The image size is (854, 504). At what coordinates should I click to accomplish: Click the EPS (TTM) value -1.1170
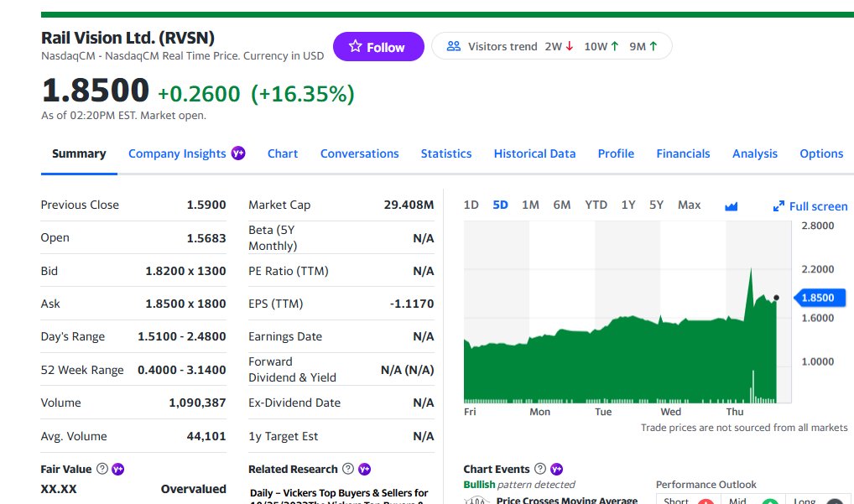412,304
